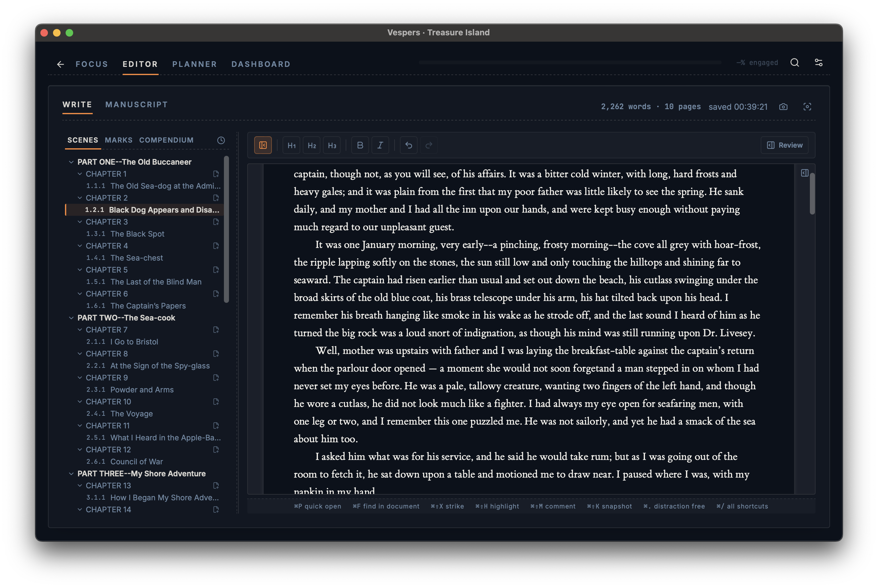878x588 pixels.
Task: Click the page icon beside CHAPTER 14
Action: pos(216,510)
